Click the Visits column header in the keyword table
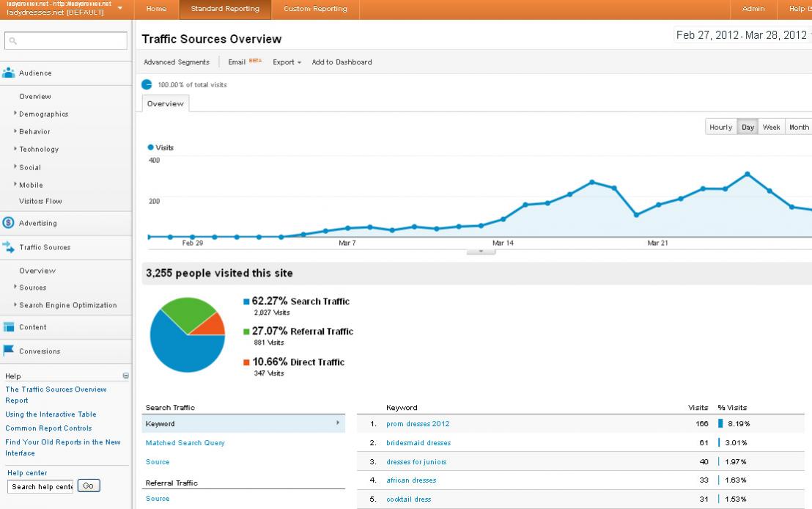The image size is (812, 509). [698, 407]
